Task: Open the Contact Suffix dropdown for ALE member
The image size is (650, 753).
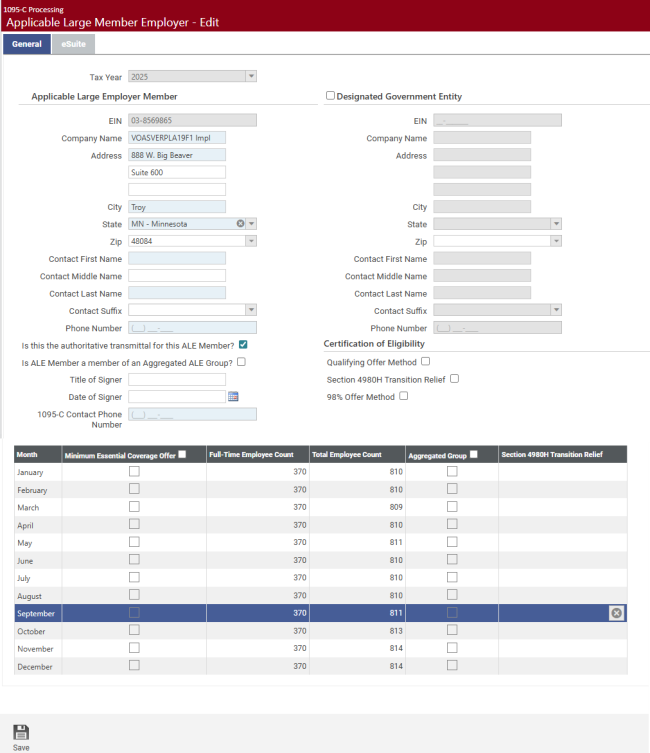Action: click(251, 310)
